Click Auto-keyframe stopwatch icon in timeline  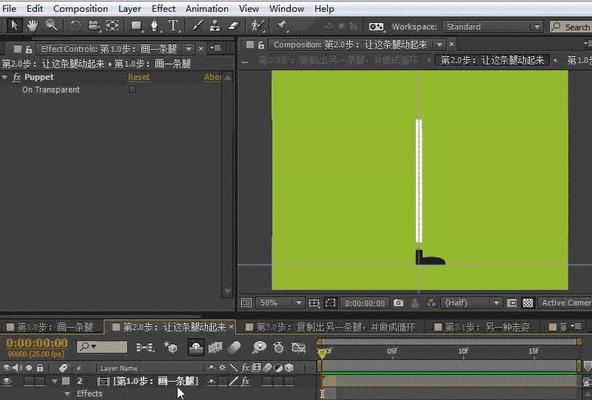pyautogui.click(x=279, y=347)
